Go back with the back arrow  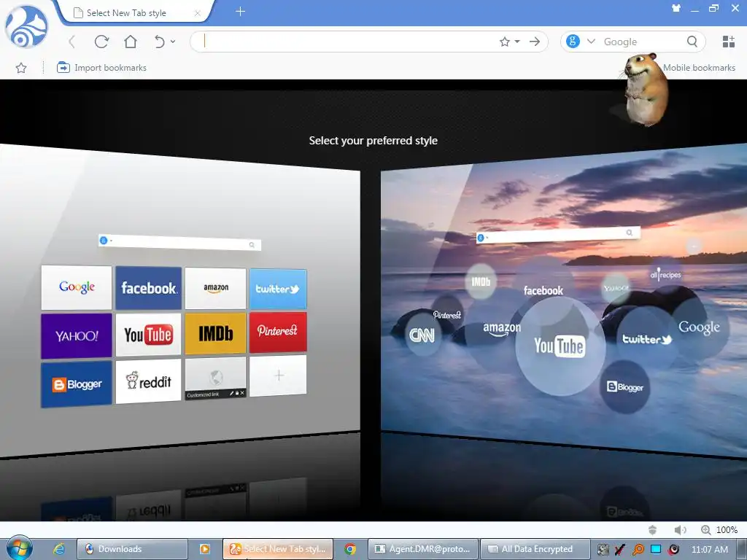coord(72,42)
